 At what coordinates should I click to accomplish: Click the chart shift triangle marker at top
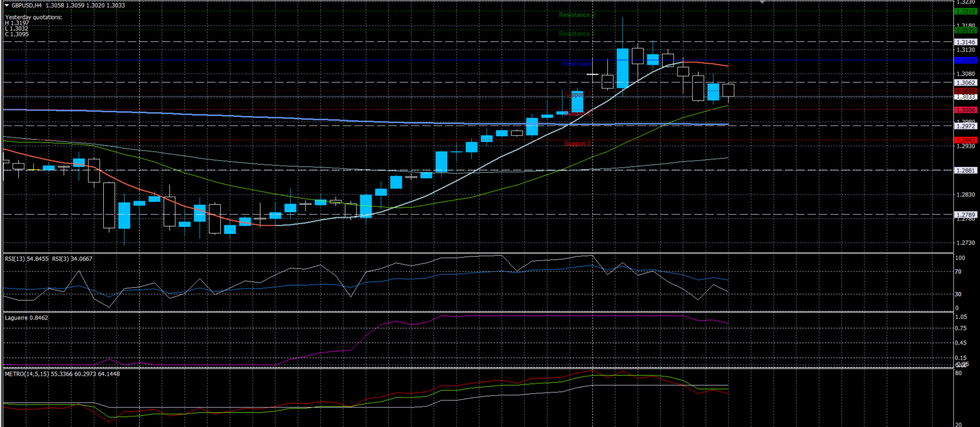click(762, 2)
